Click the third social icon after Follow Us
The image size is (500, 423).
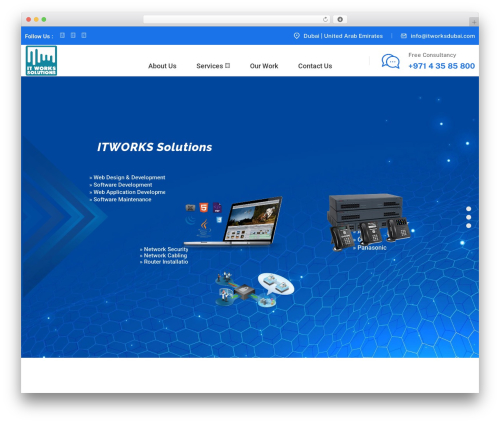[84, 35]
